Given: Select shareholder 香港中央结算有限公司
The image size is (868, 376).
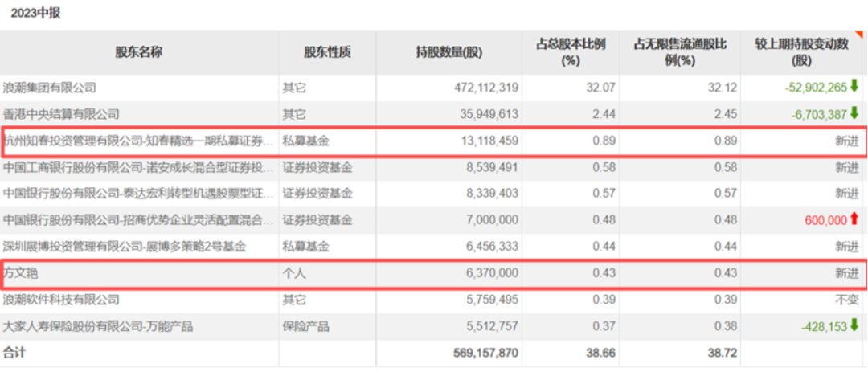Looking at the screenshot, I should (61, 114).
